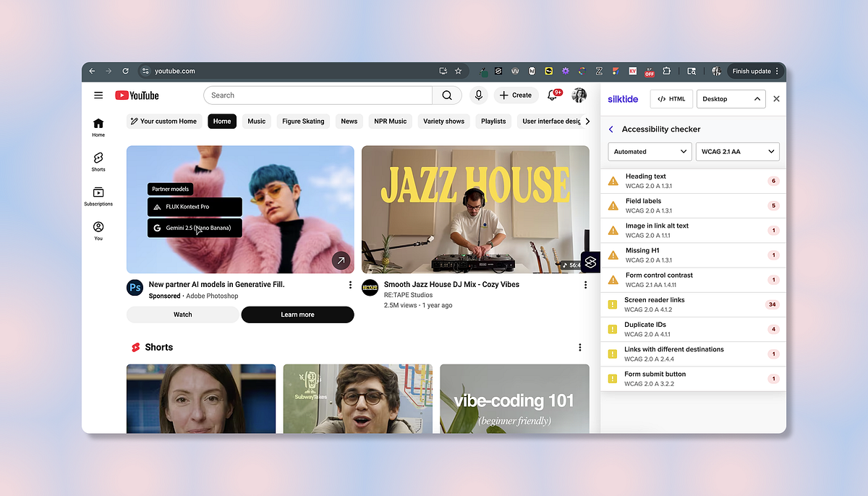Open the Jazz House video thumbnail
Image resolution: width=868 pixels, height=496 pixels.
pos(475,210)
